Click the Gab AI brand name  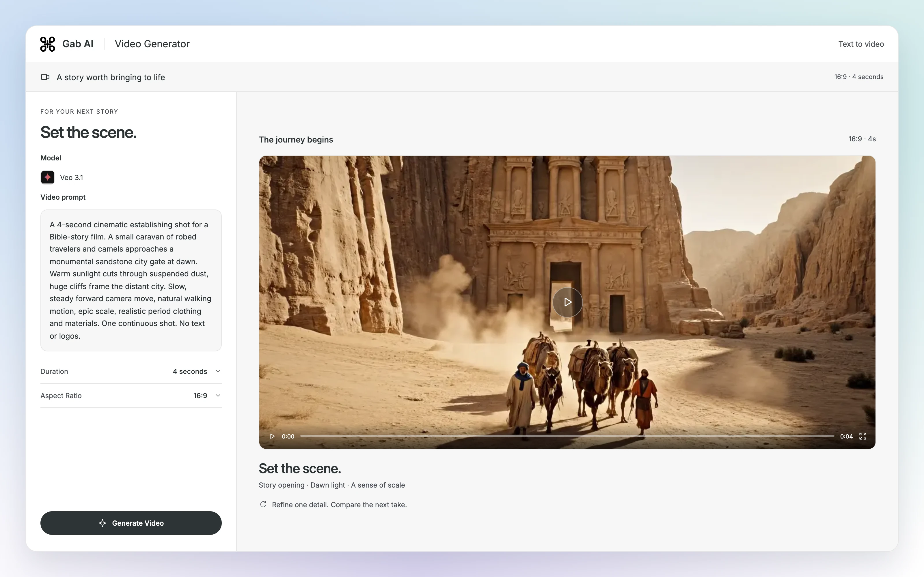[x=77, y=44]
